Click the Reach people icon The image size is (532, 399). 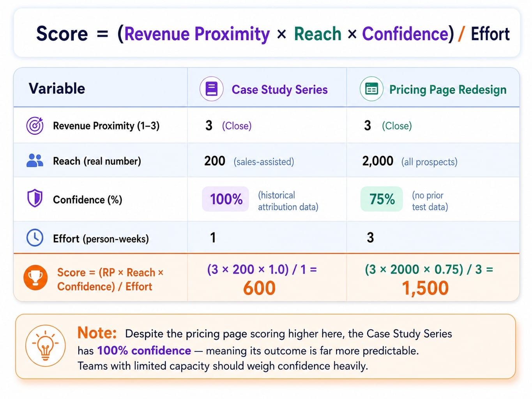pos(35,160)
